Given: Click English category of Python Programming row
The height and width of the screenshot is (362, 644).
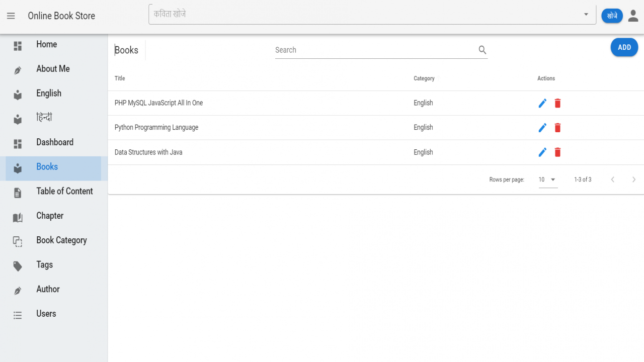Looking at the screenshot, I should [423, 128].
